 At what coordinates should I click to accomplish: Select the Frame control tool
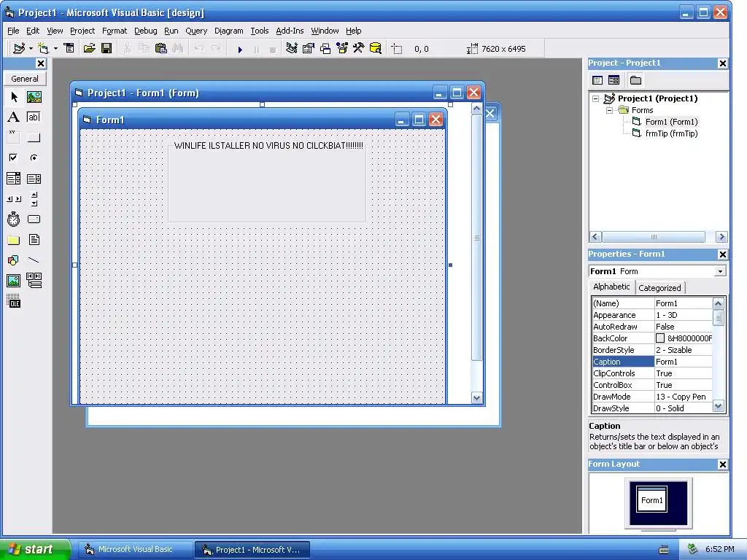coord(14,138)
